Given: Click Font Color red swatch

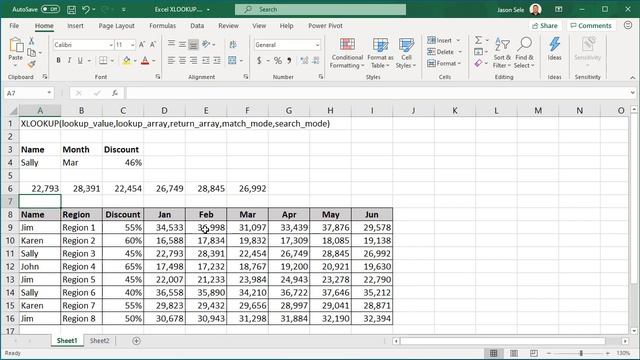Looking at the screenshot, I should (145, 61).
